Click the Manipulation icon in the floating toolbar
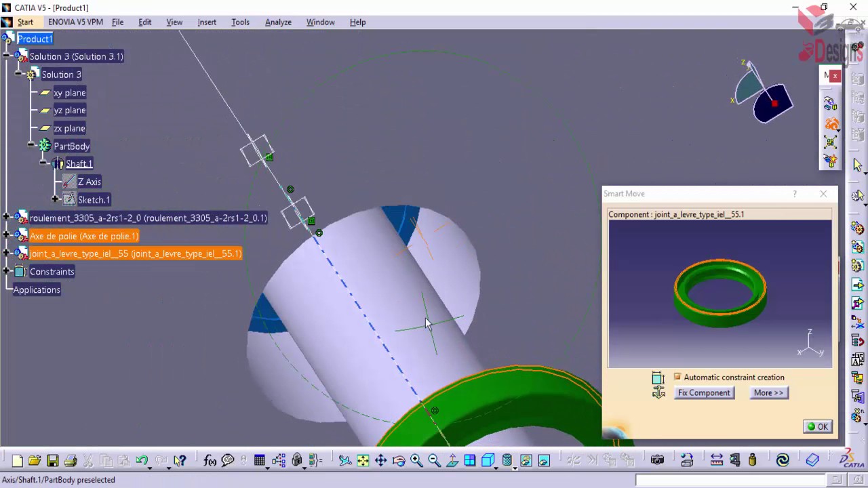Image resolution: width=868 pixels, height=488 pixels. point(831,104)
